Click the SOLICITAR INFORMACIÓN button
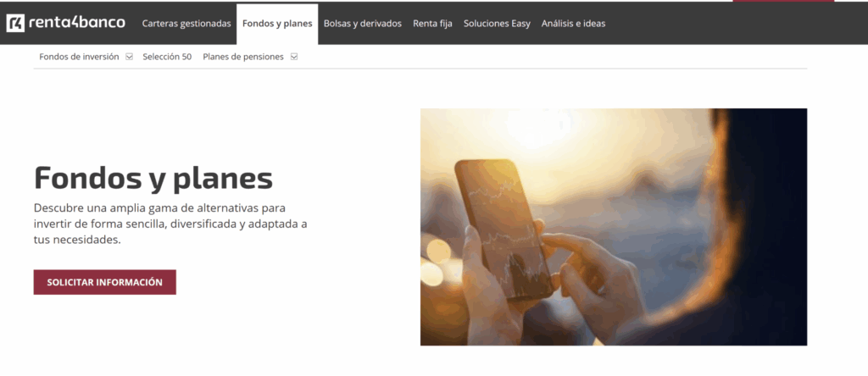Image resolution: width=868 pixels, height=376 pixels. point(104,282)
